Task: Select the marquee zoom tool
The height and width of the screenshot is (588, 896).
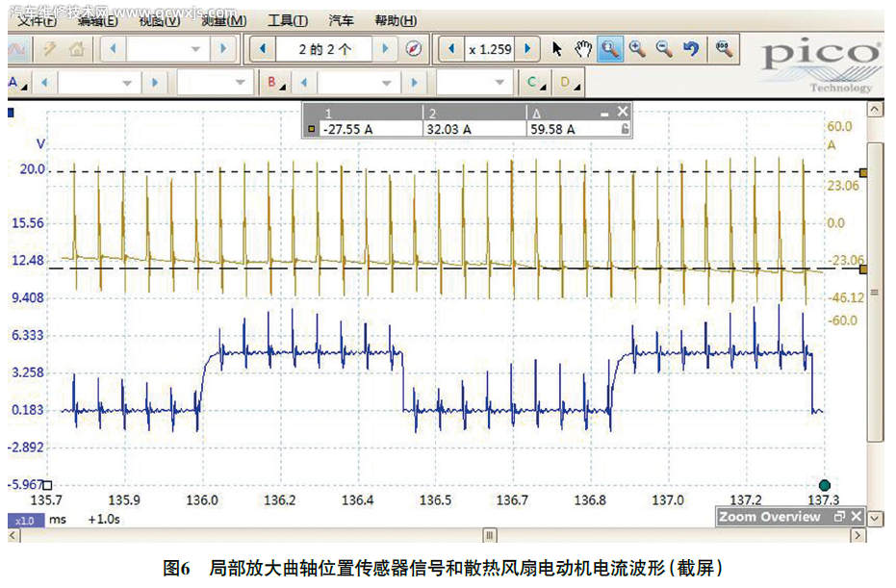Action: pos(610,49)
